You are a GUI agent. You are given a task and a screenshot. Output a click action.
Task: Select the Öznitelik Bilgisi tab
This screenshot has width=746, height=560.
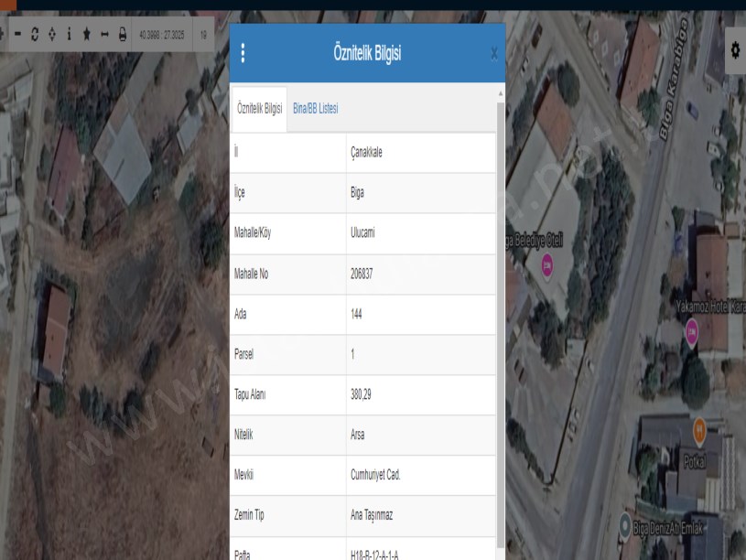pyautogui.click(x=259, y=109)
